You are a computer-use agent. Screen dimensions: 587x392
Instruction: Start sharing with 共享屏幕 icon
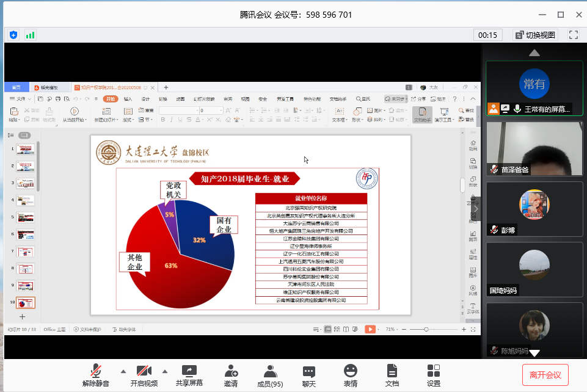coord(189,371)
